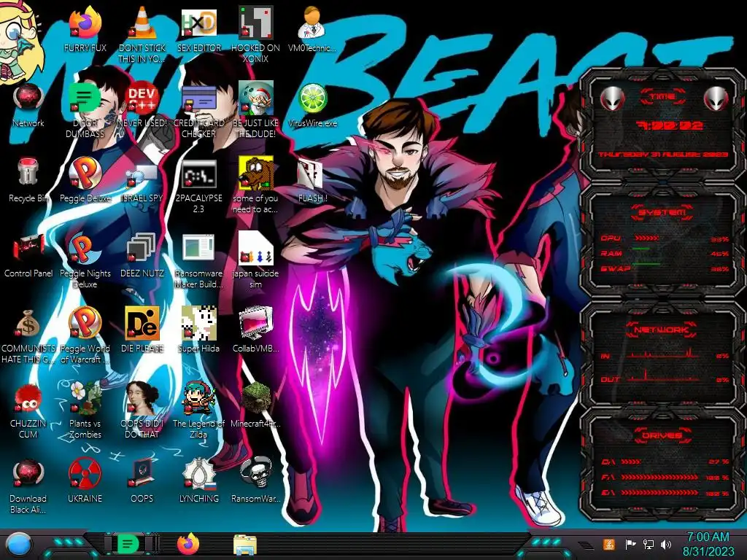The image size is (747, 560).
Task: Select the japan suicide sim file
Action: coord(255,249)
